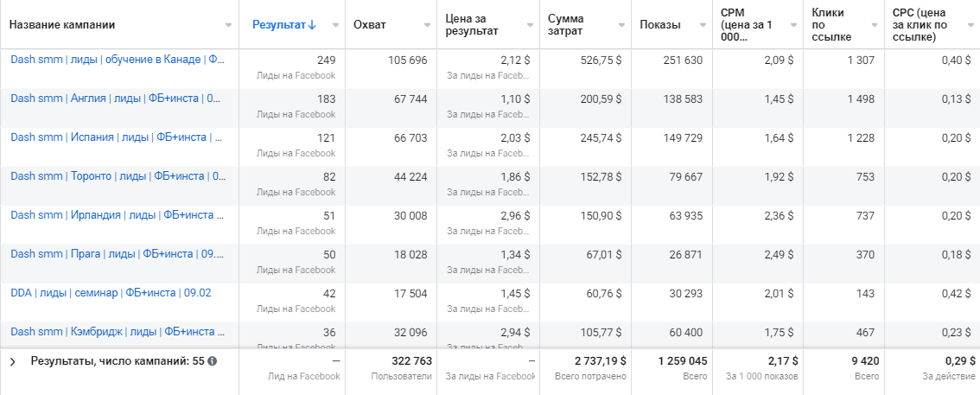Image resolution: width=980 pixels, height=395 pixels.
Task: Open the Dash smm Кэмбридж campaign
Action: click(x=118, y=332)
